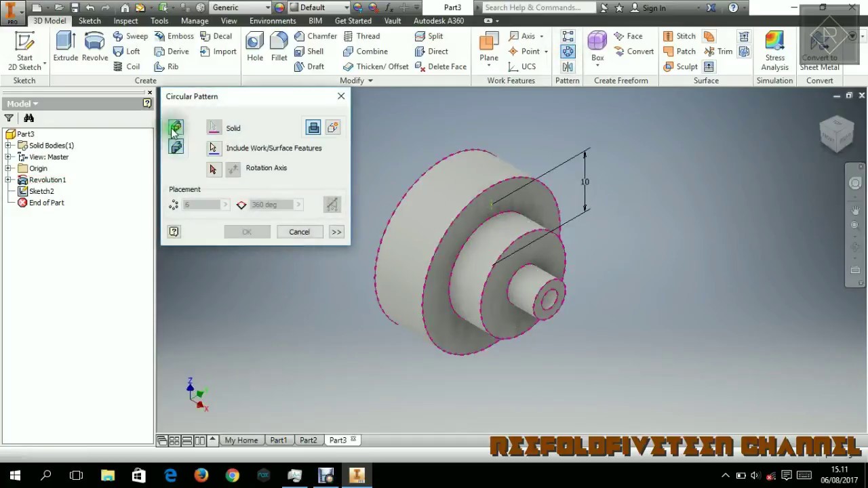Choose the Sweep tool
This screenshot has height=488, width=868.
point(130,36)
